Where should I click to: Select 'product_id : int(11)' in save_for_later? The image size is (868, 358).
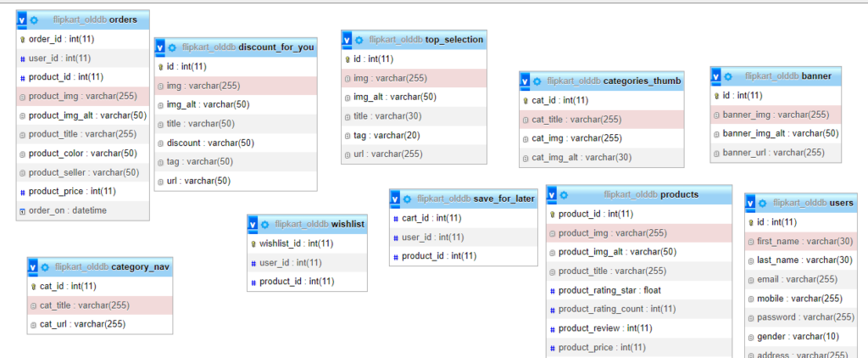464,256
